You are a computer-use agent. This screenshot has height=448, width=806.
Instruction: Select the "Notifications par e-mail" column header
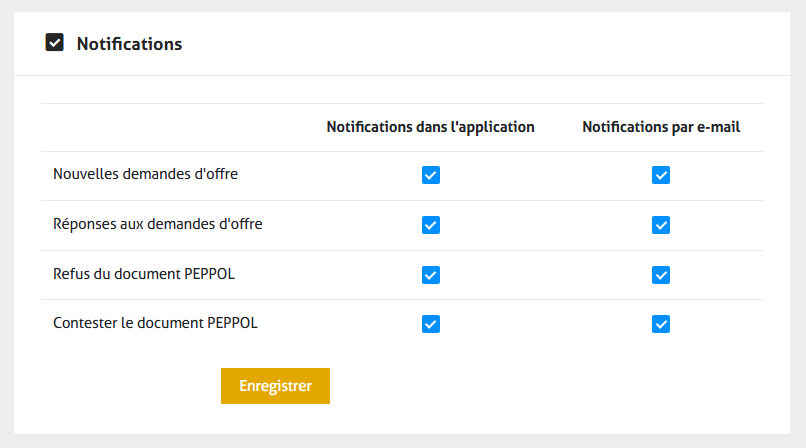[661, 128]
